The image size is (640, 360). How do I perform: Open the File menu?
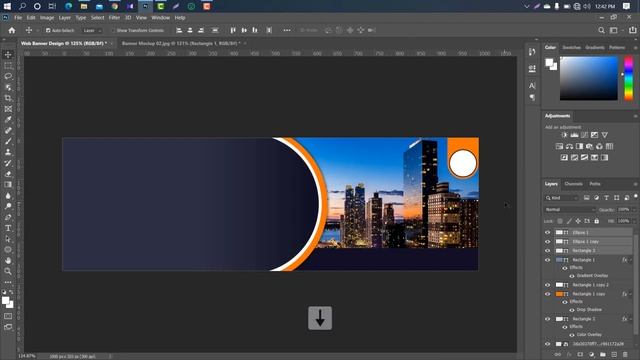coord(18,18)
